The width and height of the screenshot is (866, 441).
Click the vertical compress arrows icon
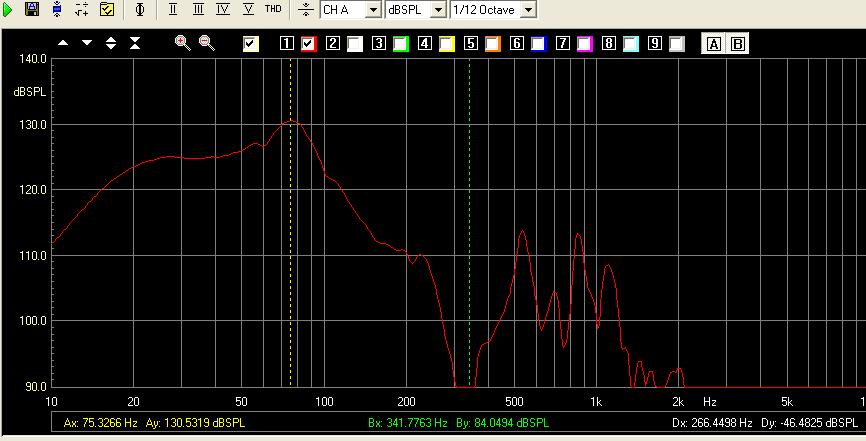[x=135, y=43]
